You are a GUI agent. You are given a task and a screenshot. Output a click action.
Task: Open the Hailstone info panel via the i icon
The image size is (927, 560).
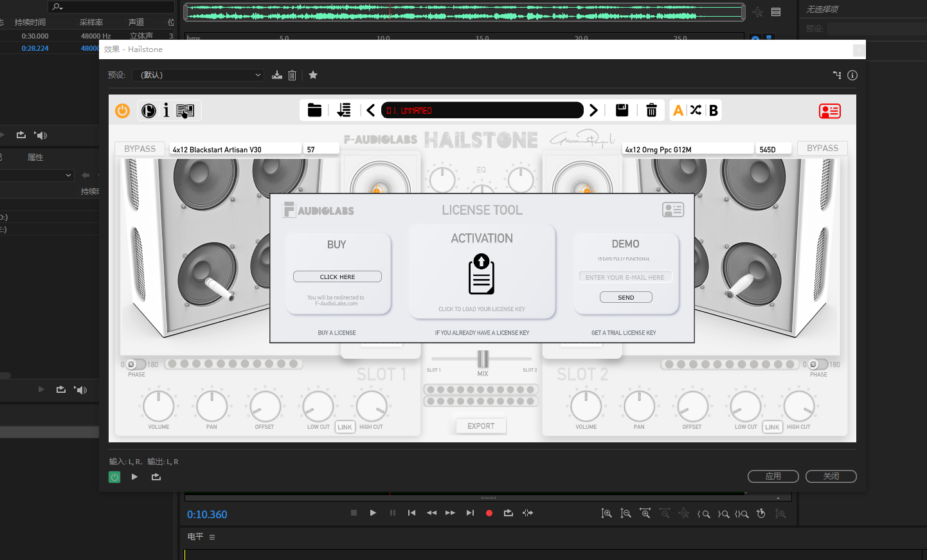(167, 110)
